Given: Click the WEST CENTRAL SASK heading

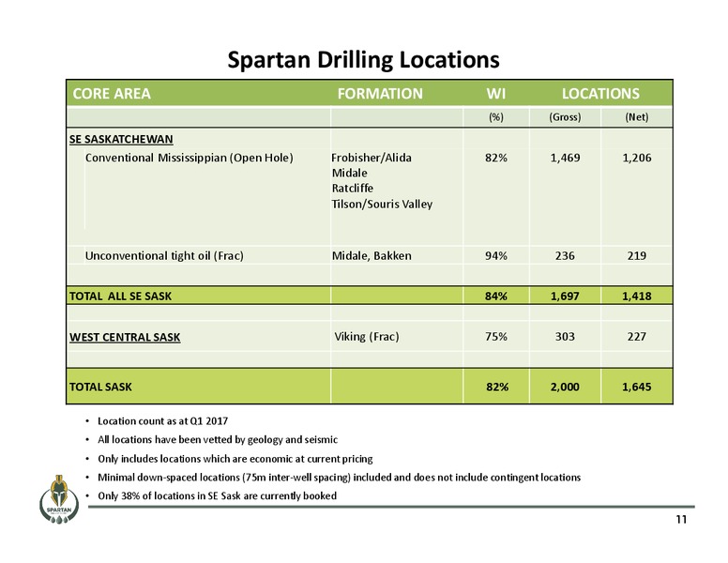Looking at the screenshot, I should pos(125,337).
